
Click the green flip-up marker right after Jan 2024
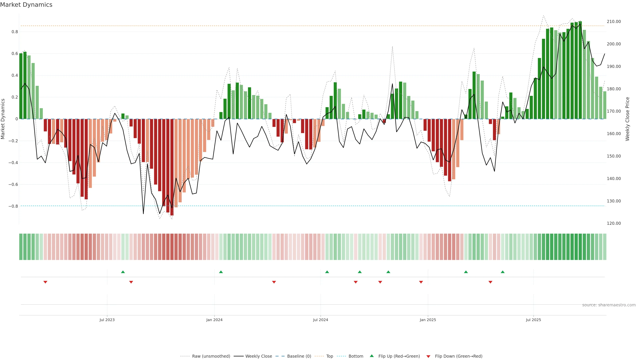tap(221, 272)
